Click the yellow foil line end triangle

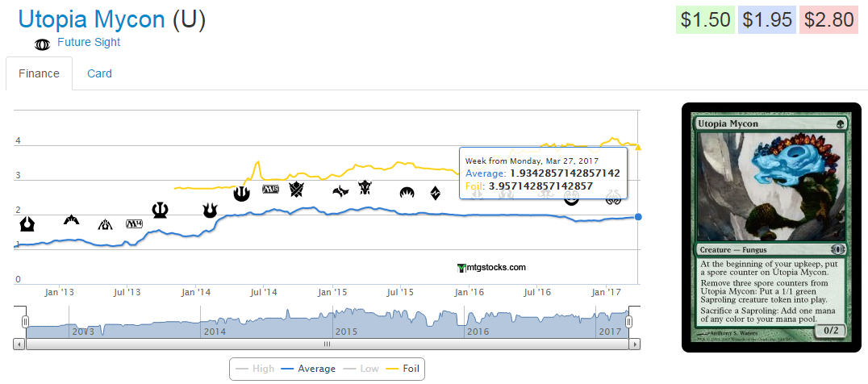tap(638, 147)
